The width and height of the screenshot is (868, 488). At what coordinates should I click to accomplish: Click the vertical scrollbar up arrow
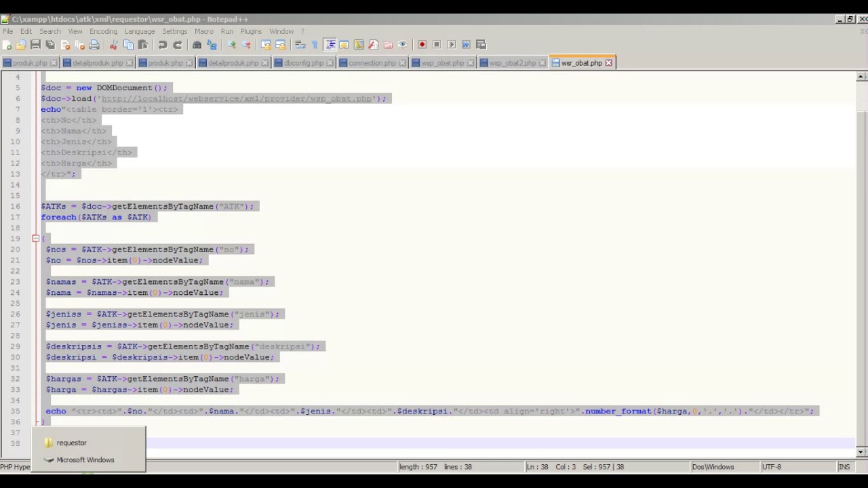861,77
